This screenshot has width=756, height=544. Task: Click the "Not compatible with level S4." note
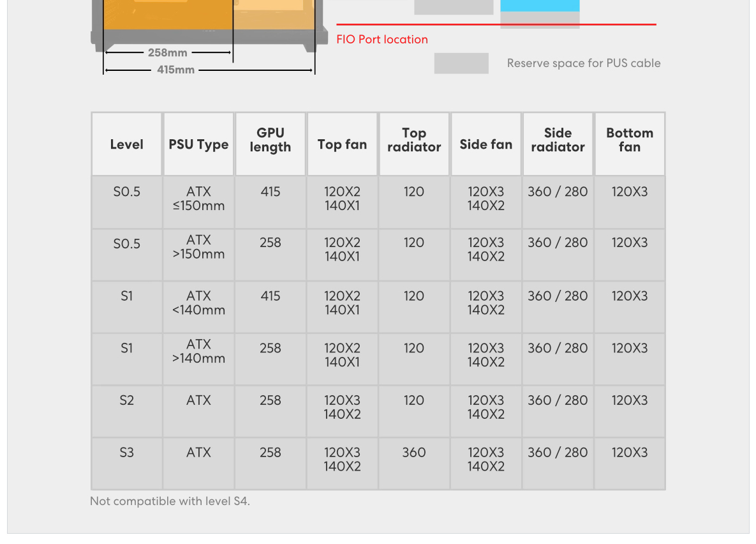click(x=170, y=501)
